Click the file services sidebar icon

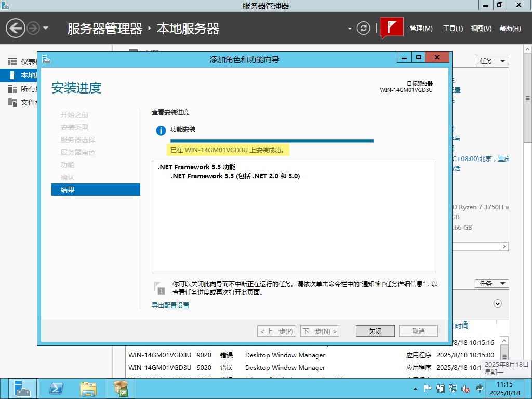pyautogui.click(x=12, y=102)
